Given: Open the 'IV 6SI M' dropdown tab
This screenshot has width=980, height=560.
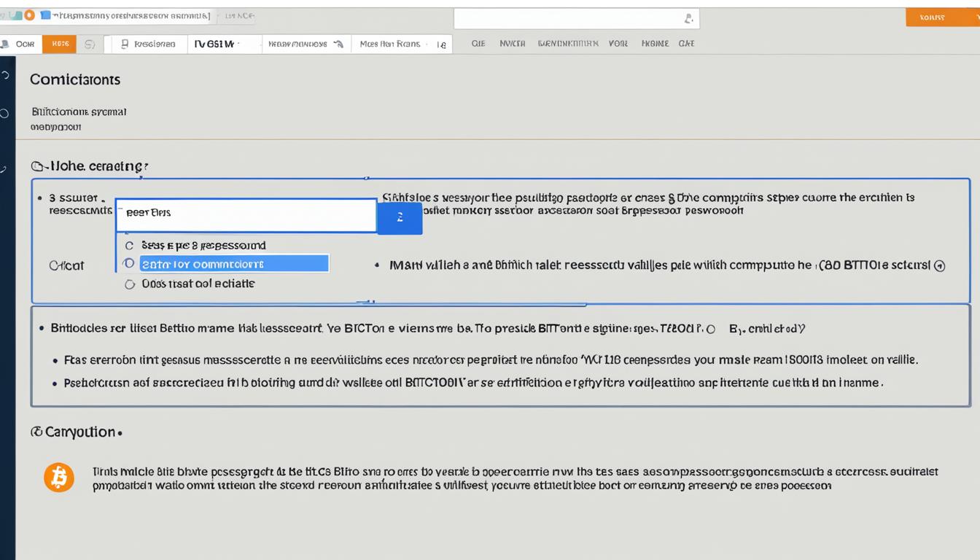Looking at the screenshot, I should tap(222, 44).
